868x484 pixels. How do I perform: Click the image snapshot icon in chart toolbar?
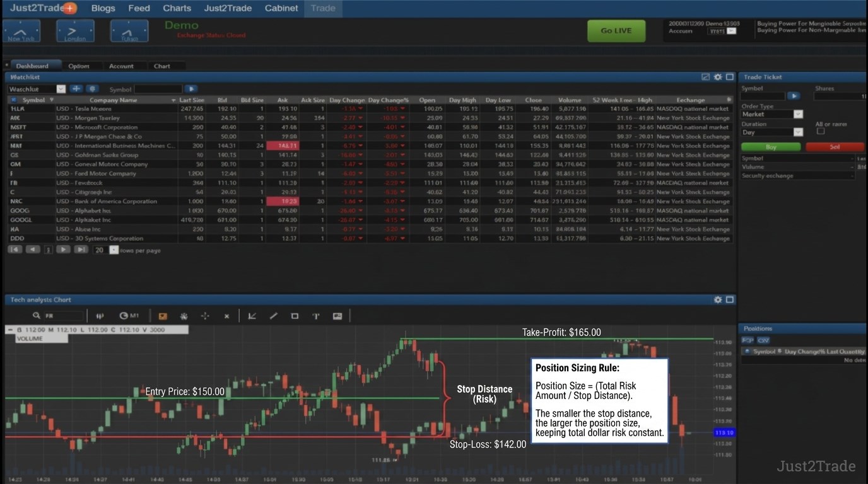click(x=337, y=316)
